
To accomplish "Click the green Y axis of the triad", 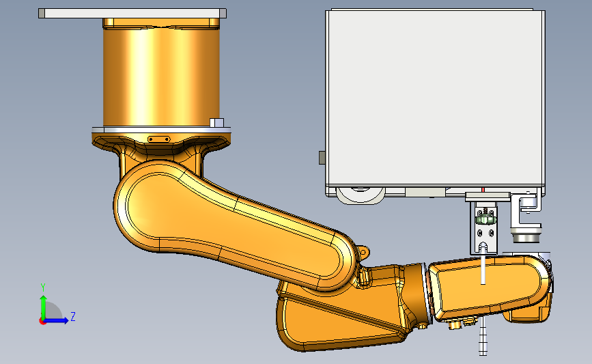I will point(44,307).
